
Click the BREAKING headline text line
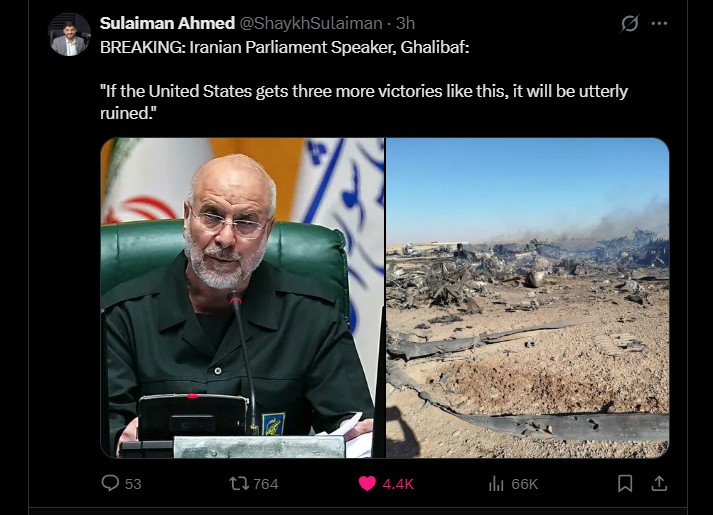(284, 47)
